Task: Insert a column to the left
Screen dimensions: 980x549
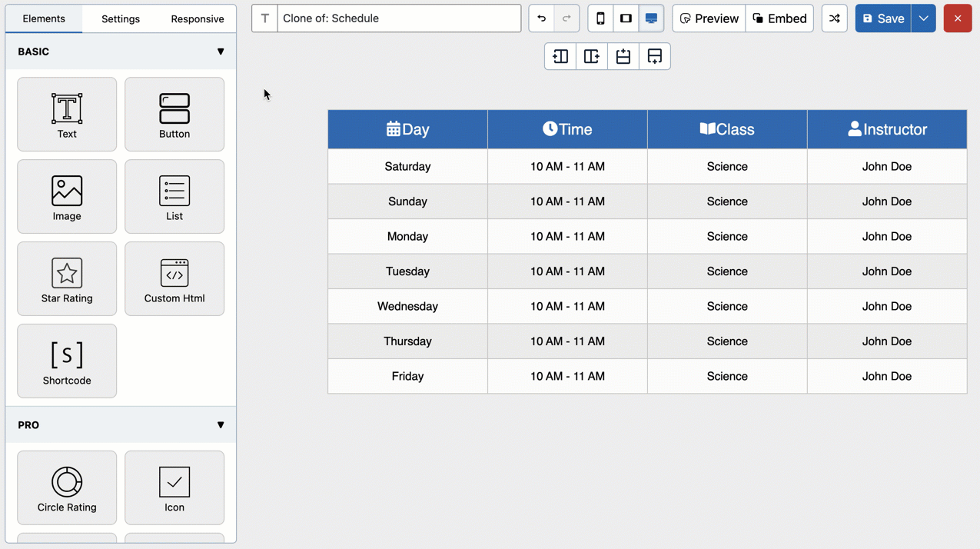Action: pos(560,56)
